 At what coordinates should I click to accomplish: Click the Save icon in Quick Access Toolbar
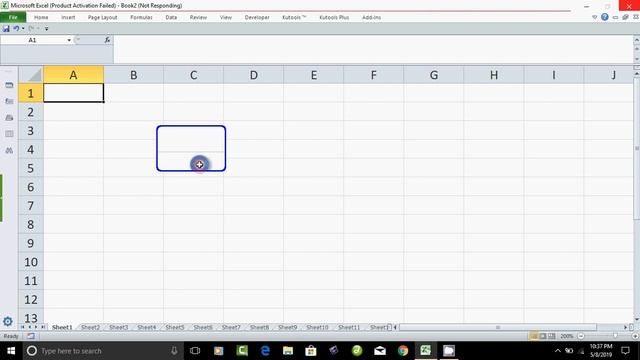(x=6, y=29)
